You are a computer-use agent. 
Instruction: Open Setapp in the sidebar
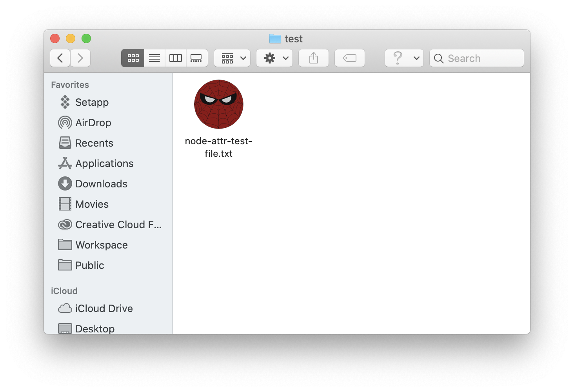(x=92, y=102)
